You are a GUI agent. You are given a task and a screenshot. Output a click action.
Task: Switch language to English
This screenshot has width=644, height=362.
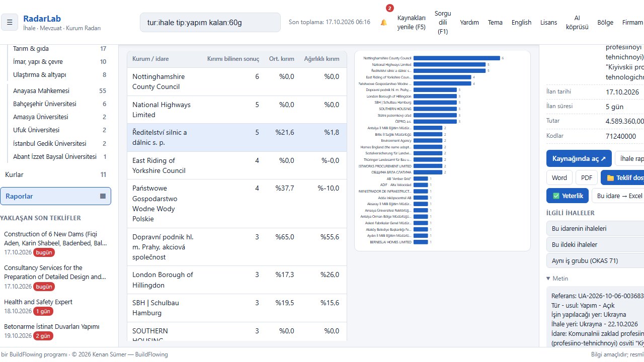tap(521, 23)
